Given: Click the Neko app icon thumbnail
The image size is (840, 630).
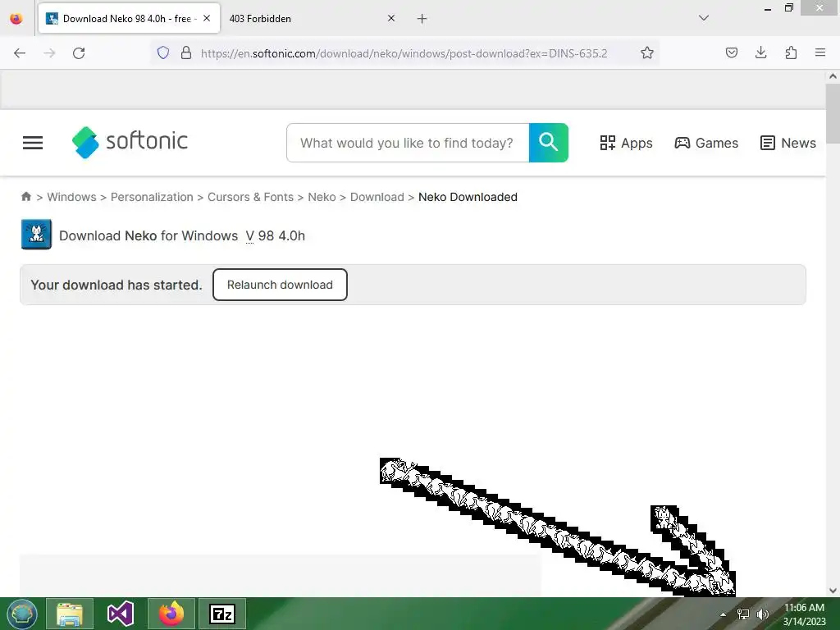Looking at the screenshot, I should (36, 234).
